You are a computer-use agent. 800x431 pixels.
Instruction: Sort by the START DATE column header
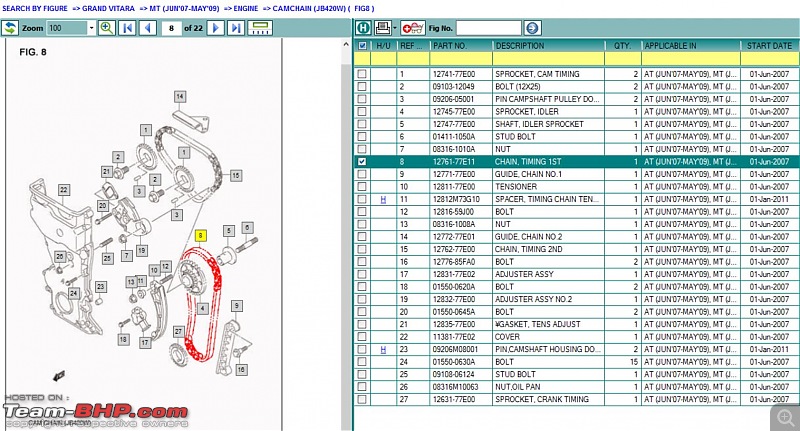[769, 45]
